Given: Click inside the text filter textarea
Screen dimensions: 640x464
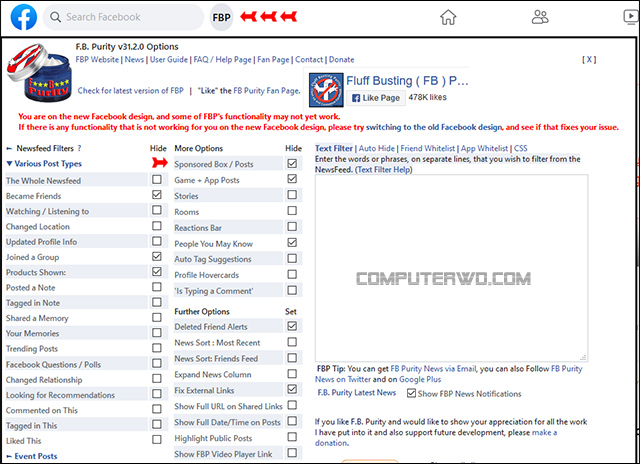Looking at the screenshot, I should (x=451, y=268).
